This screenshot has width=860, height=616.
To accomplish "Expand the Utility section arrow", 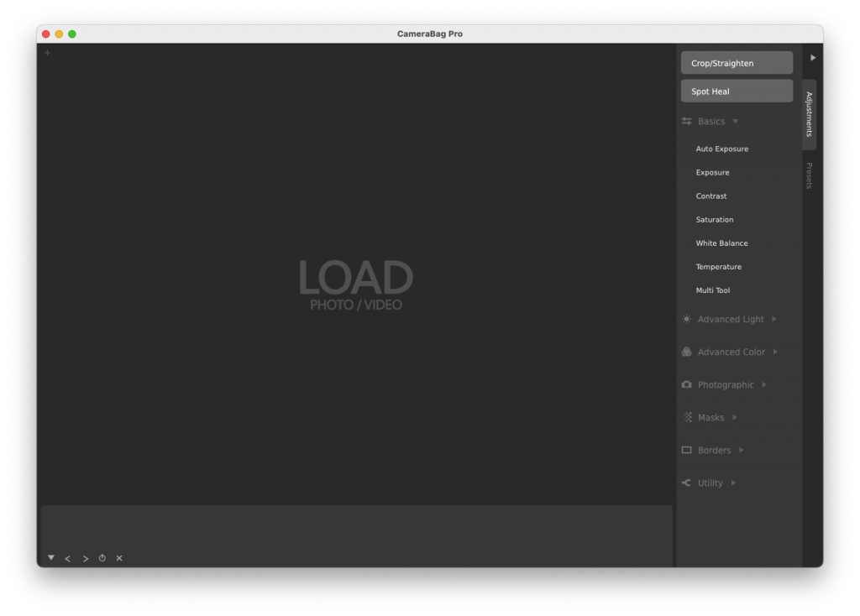I will click(733, 483).
